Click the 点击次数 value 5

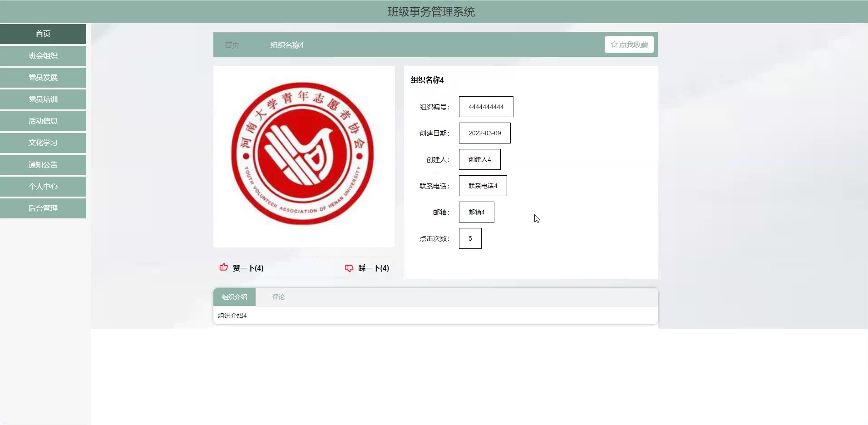pos(470,238)
